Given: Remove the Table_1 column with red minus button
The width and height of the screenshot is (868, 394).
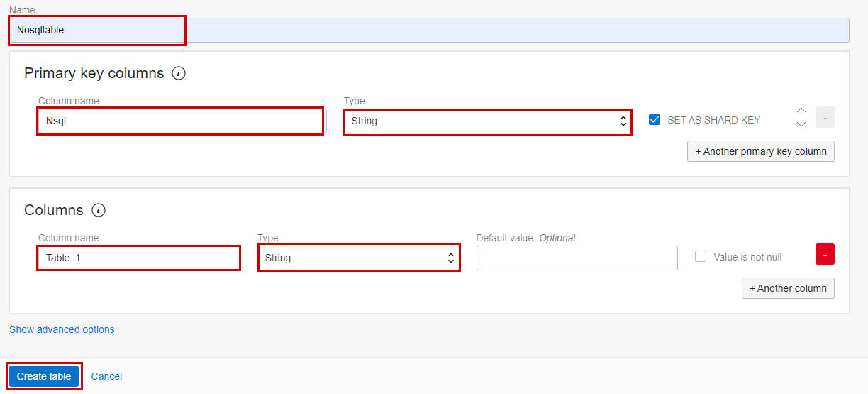Looking at the screenshot, I should (x=825, y=254).
